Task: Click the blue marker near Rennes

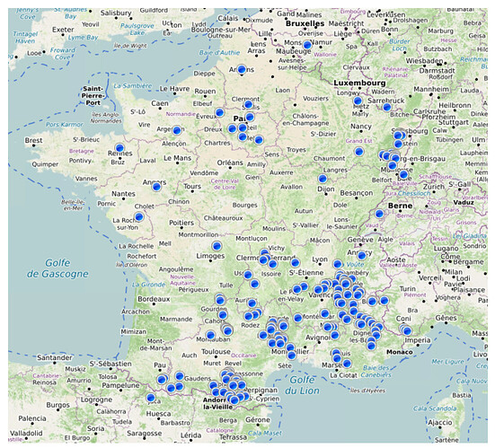Action: coord(119,147)
